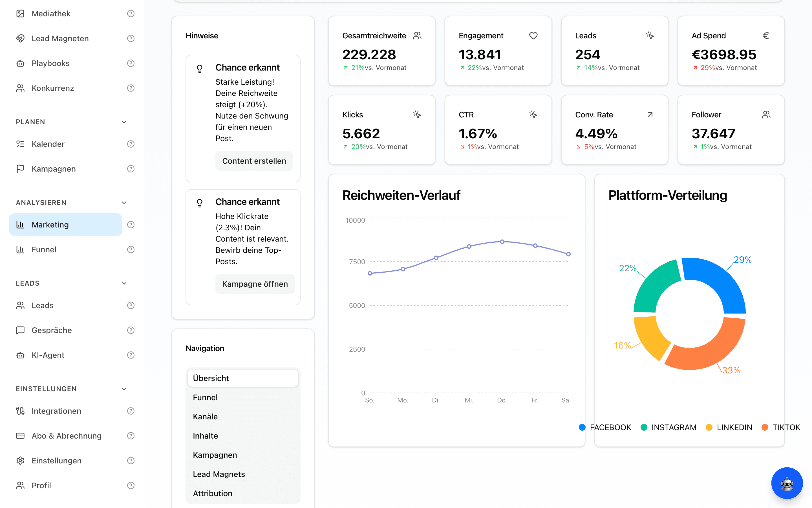This screenshot has width=812, height=508.
Task: Click help icon next to Gespräche
Action: point(131,330)
